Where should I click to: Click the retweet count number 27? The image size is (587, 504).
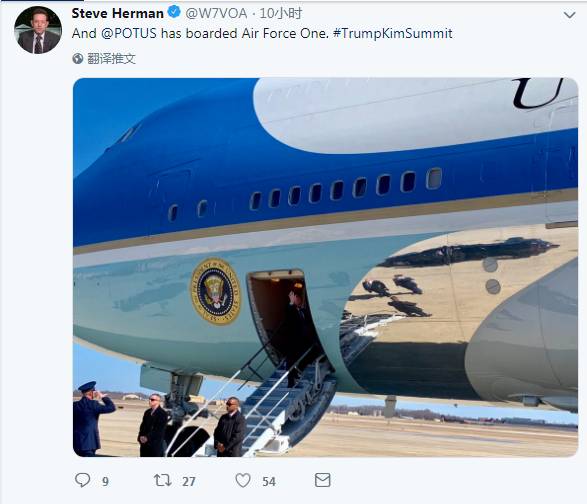pos(189,481)
